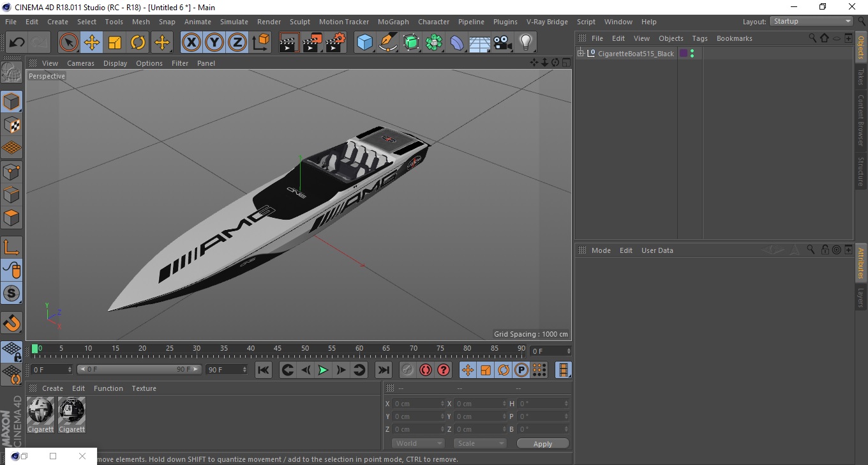Open the Layout Startup dropdown

point(812,21)
